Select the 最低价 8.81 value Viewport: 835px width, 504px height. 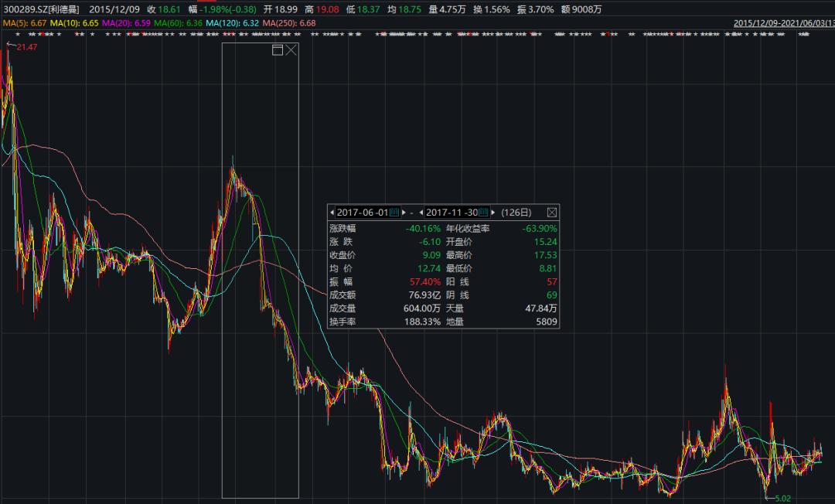(x=548, y=268)
